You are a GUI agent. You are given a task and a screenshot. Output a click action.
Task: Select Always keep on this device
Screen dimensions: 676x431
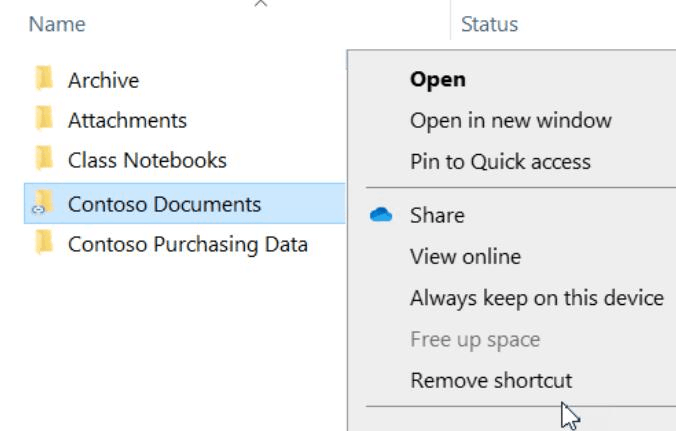[537, 298]
